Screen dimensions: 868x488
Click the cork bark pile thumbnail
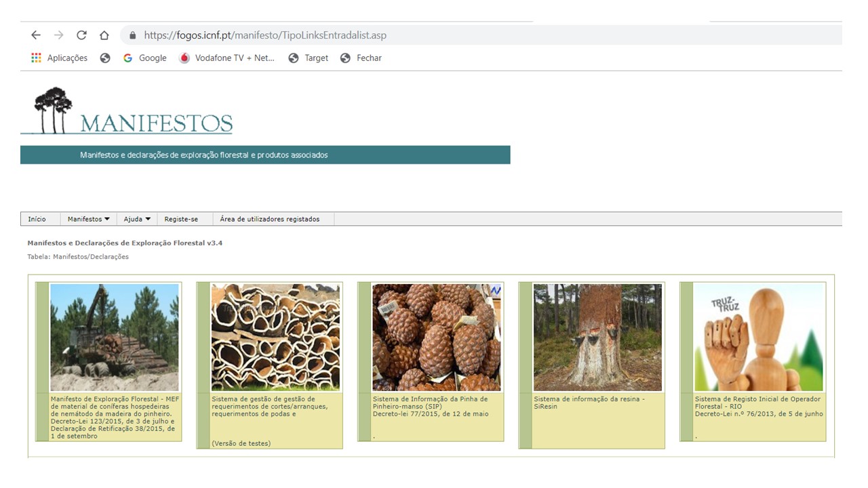pos(275,337)
